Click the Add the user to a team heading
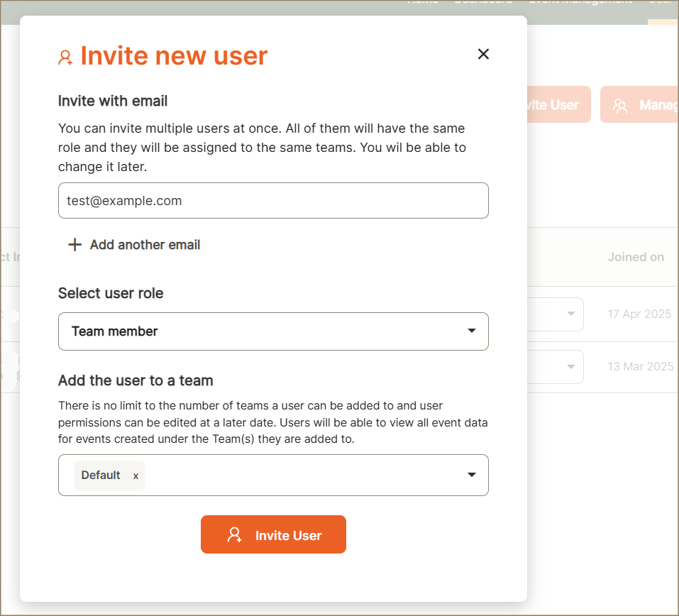The height and width of the screenshot is (616, 679). point(136,380)
